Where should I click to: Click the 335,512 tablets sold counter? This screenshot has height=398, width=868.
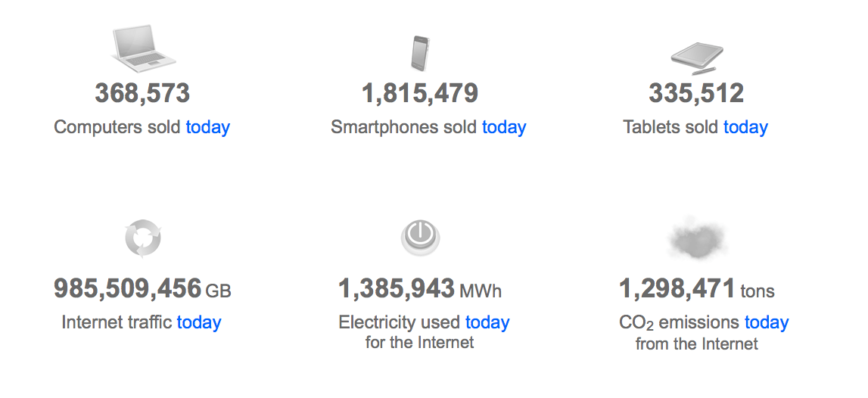(x=696, y=94)
